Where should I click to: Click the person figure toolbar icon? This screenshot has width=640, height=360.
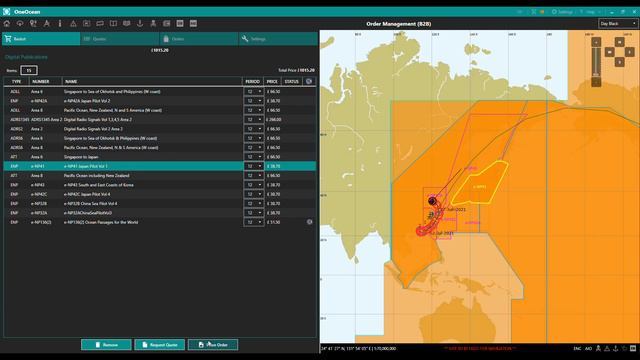click(153, 24)
